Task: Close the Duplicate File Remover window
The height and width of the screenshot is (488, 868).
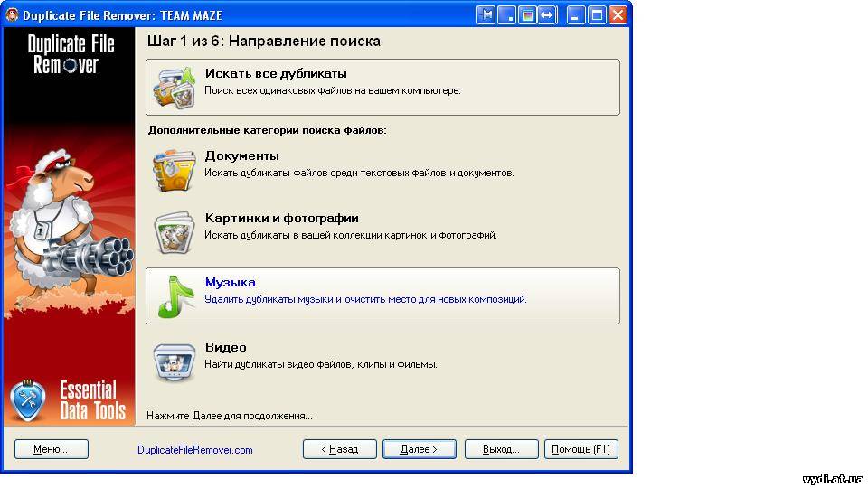Action: (618, 15)
